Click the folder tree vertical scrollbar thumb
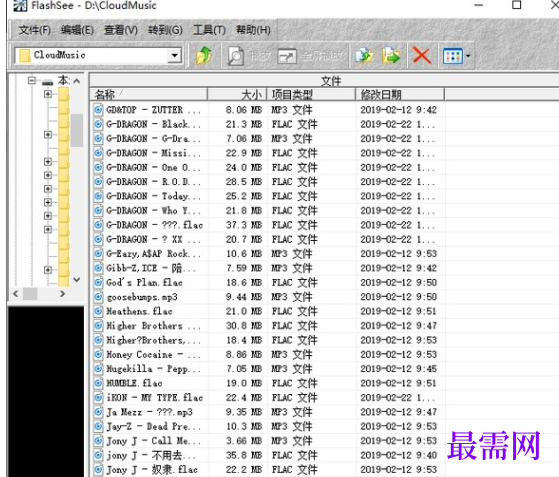This screenshot has width=559, height=477. (77, 130)
